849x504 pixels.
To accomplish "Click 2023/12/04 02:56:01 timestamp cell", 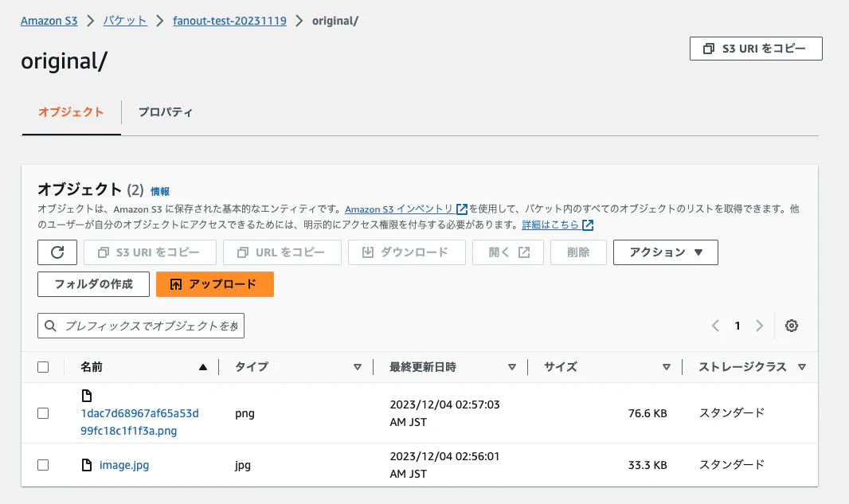I will coord(444,465).
